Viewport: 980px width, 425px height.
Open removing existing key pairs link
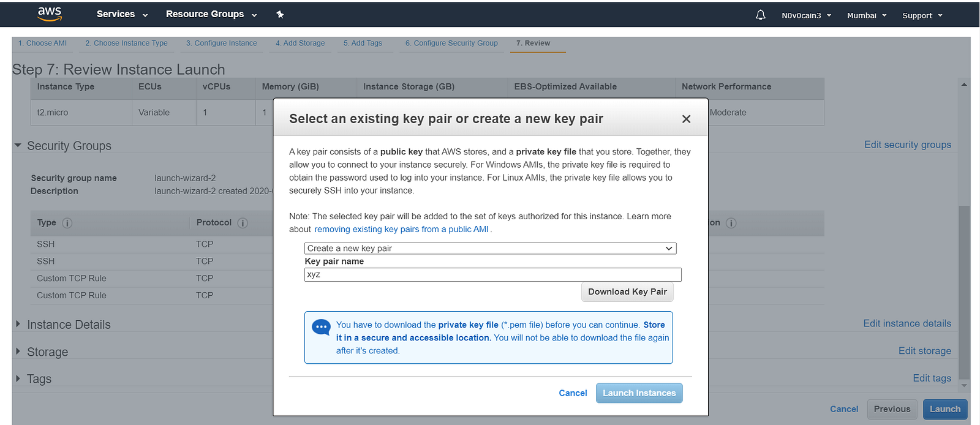(401, 229)
